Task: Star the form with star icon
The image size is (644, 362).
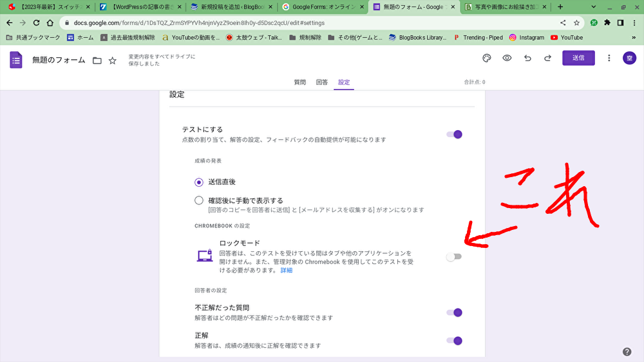Action: (113, 61)
